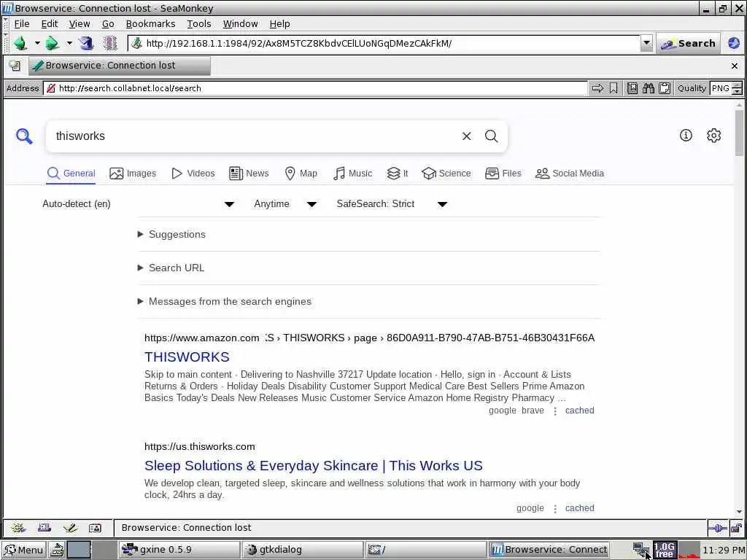Click the SeaMonkey Reload icon
This screenshot has width=747, height=560.
coord(87,43)
